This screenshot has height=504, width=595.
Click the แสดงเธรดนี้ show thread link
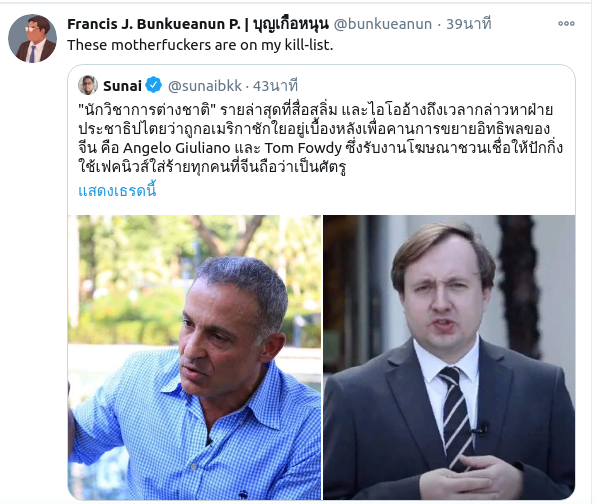pyautogui.click(x=117, y=191)
